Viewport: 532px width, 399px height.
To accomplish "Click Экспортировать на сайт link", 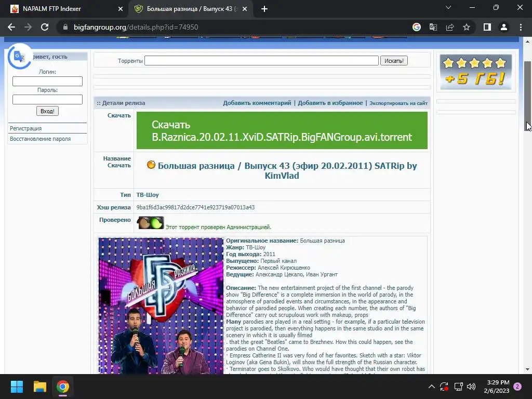I will coord(398,103).
